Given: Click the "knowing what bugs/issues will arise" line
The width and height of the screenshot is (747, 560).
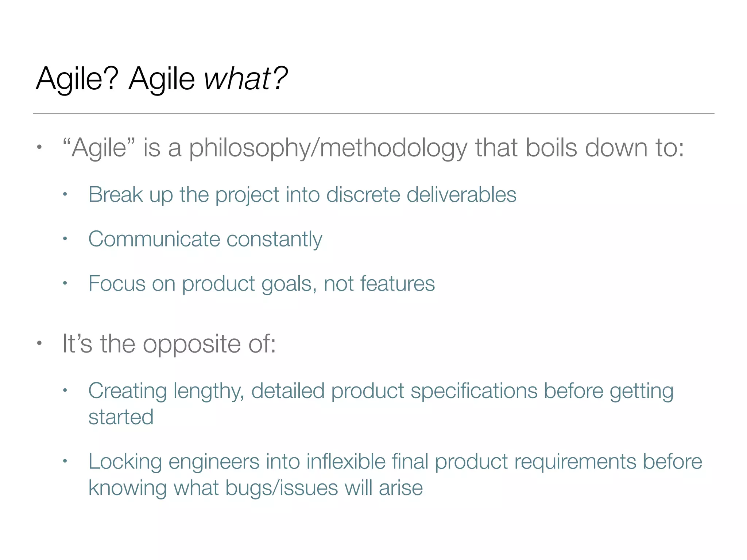Looking at the screenshot, I should pos(255,488).
